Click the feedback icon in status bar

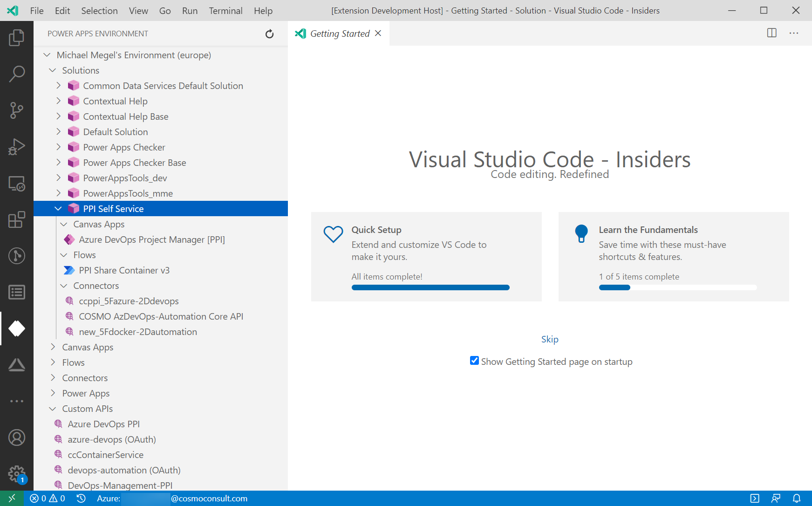click(776, 498)
